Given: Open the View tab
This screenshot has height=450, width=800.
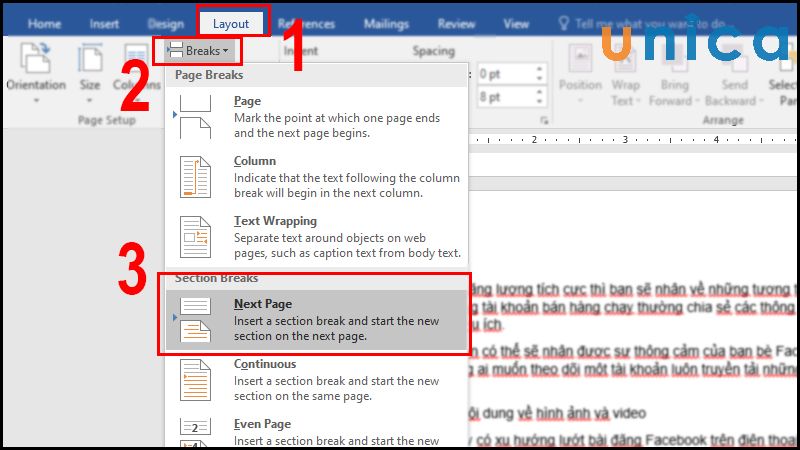Looking at the screenshot, I should (516, 24).
